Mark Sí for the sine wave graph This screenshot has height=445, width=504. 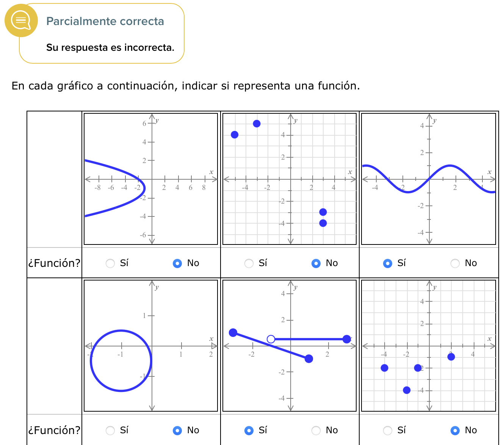tap(388, 263)
